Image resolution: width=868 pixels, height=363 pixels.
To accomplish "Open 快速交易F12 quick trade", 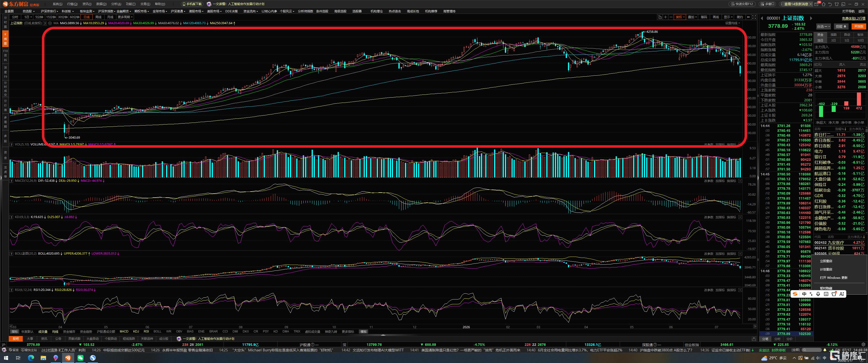I will tap(743, 4).
